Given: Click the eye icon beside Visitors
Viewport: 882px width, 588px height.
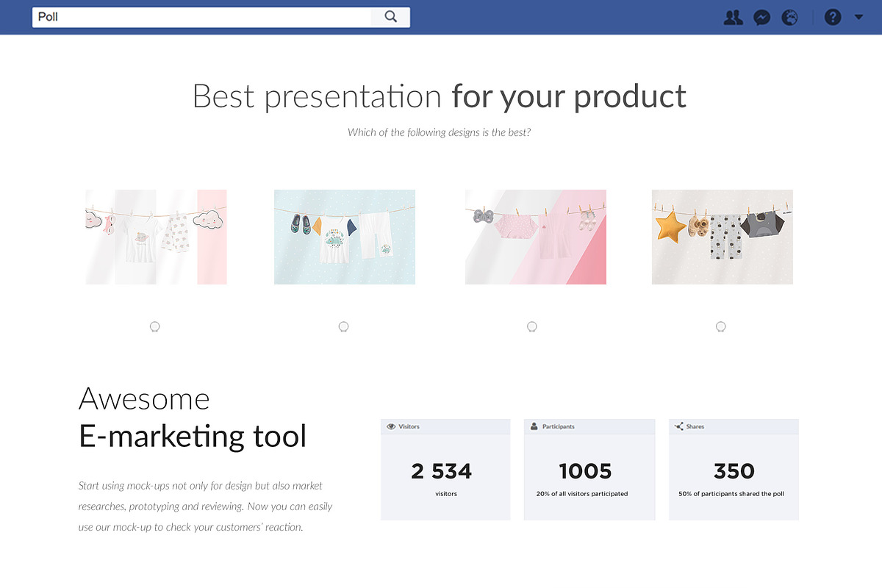Looking at the screenshot, I should pos(391,426).
